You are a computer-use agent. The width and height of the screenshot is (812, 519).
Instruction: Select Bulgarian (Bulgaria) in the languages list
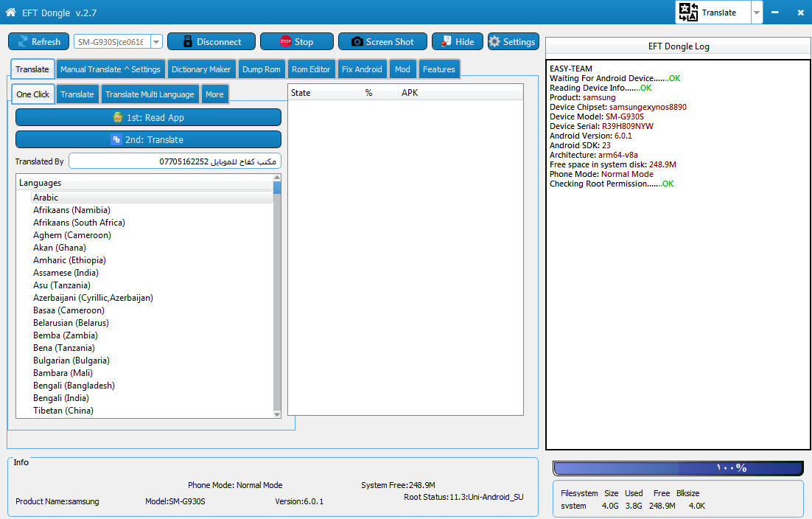[71, 360]
